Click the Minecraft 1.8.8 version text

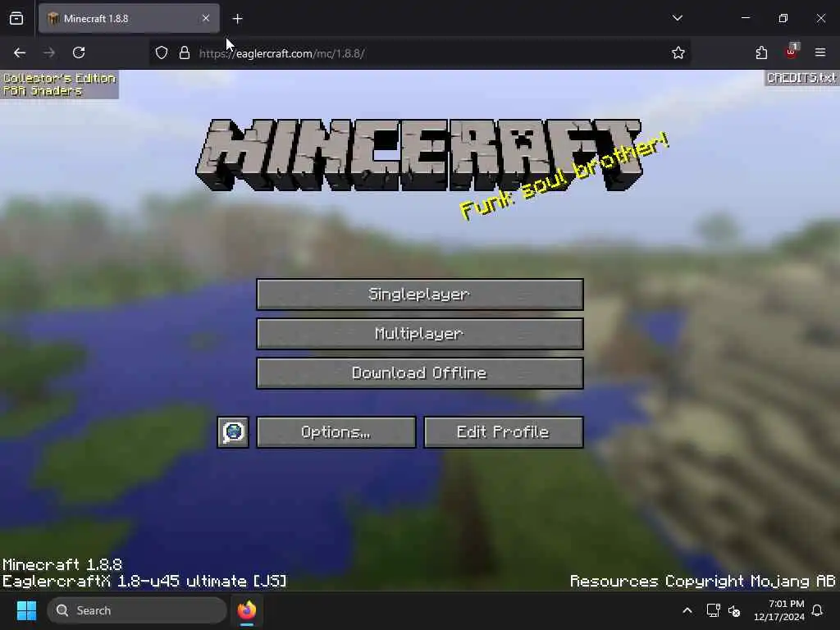tap(62, 564)
